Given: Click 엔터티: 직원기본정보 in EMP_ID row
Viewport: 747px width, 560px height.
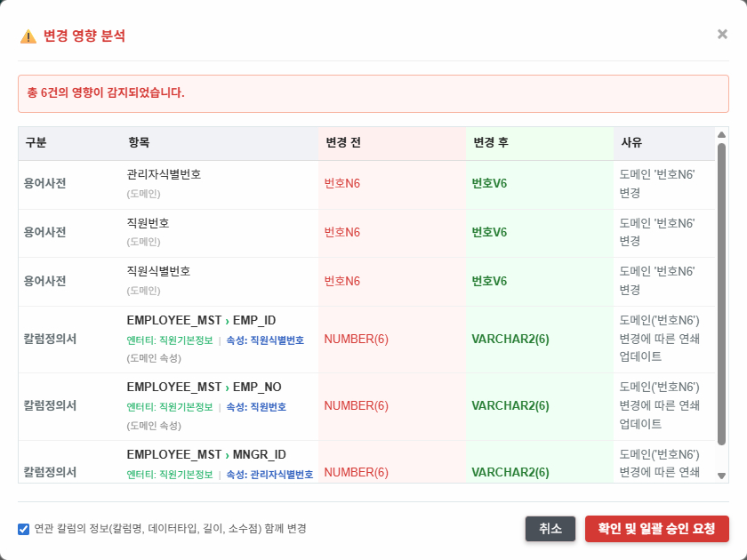Looking at the screenshot, I should pos(170,340).
